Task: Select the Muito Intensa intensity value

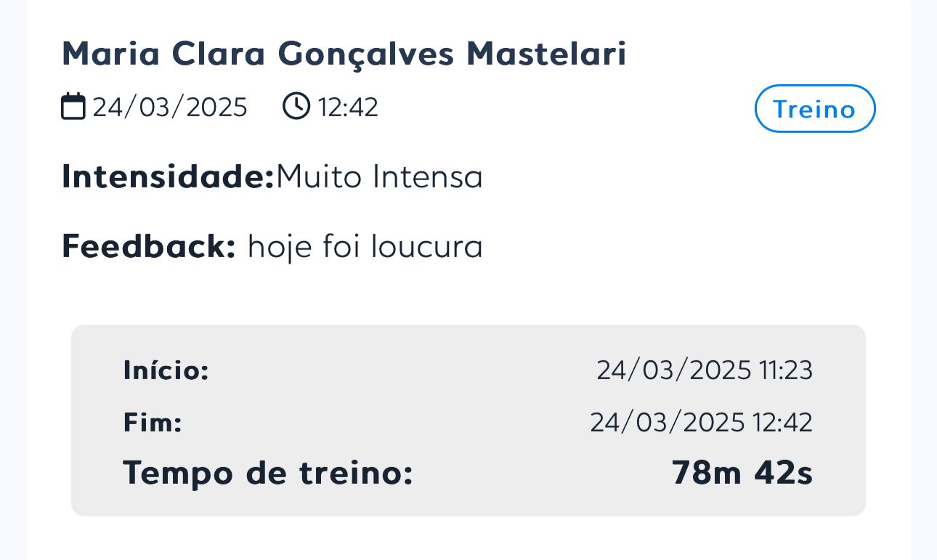Action: tap(380, 176)
